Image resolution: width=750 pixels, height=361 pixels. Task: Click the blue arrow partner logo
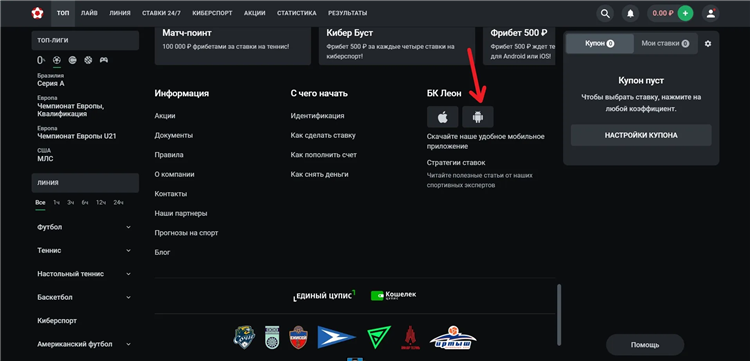(x=337, y=337)
